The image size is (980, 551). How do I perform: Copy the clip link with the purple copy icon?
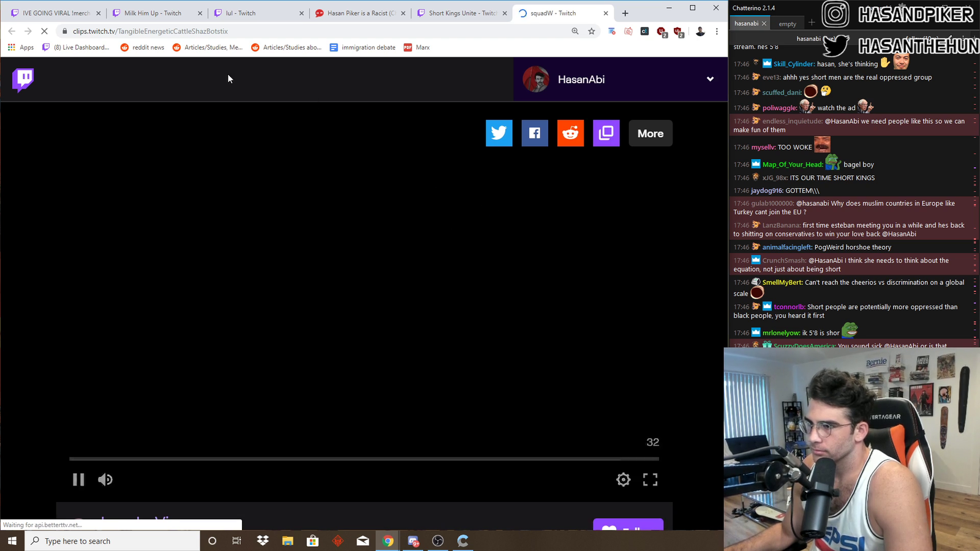(x=606, y=133)
